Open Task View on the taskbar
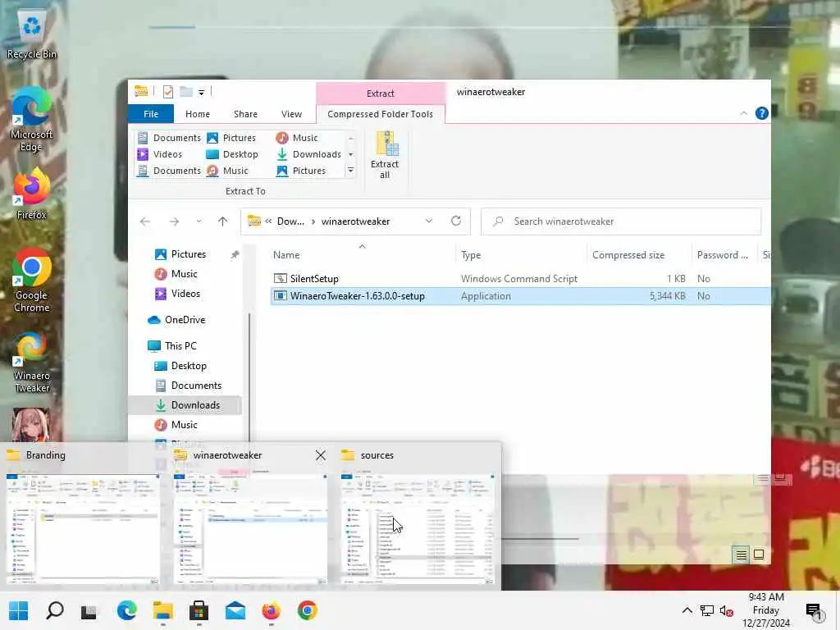The image size is (840, 630). click(x=89, y=610)
